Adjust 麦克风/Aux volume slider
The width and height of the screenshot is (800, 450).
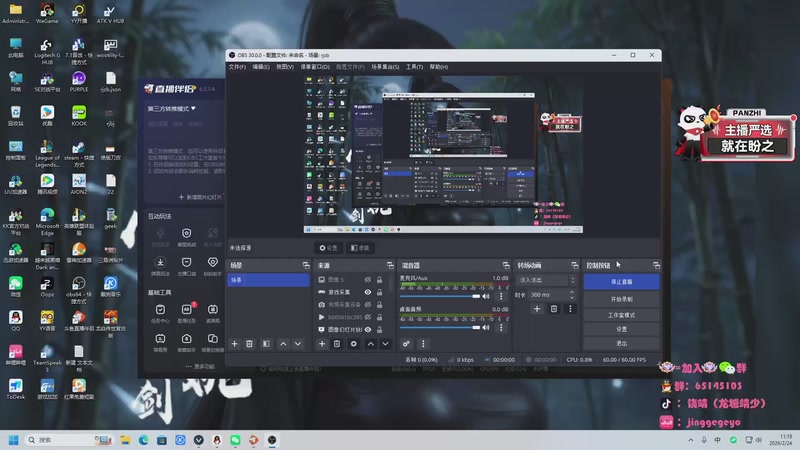coord(440,296)
